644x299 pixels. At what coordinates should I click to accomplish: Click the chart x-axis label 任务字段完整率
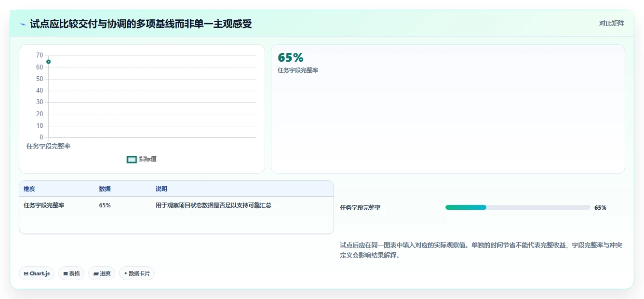coord(48,146)
